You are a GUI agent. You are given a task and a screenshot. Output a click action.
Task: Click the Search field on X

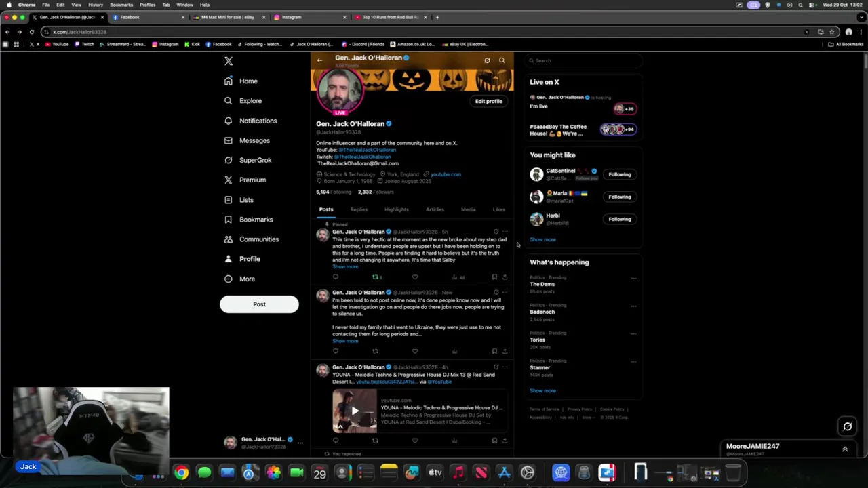coord(583,60)
